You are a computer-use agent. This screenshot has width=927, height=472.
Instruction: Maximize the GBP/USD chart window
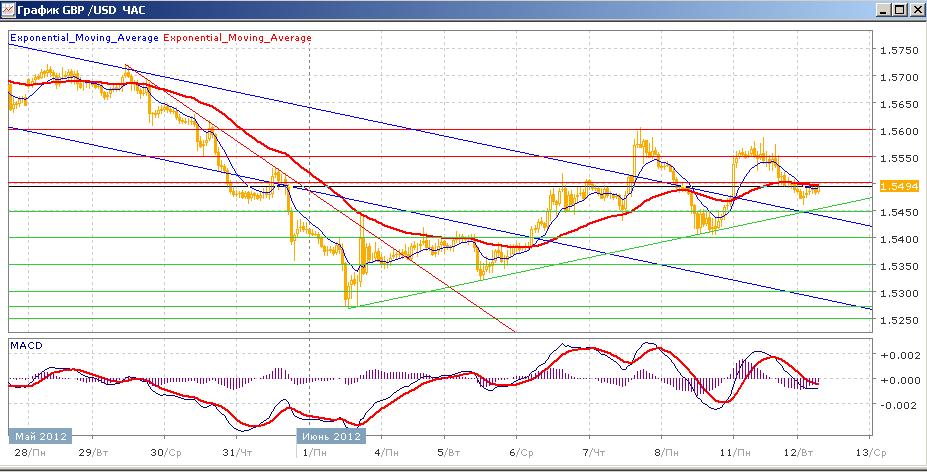[899, 9]
